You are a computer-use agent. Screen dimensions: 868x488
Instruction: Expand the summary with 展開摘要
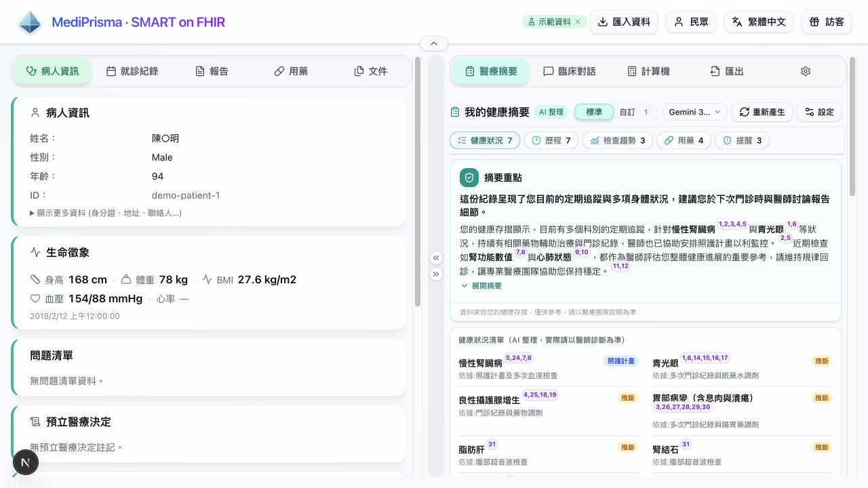481,286
